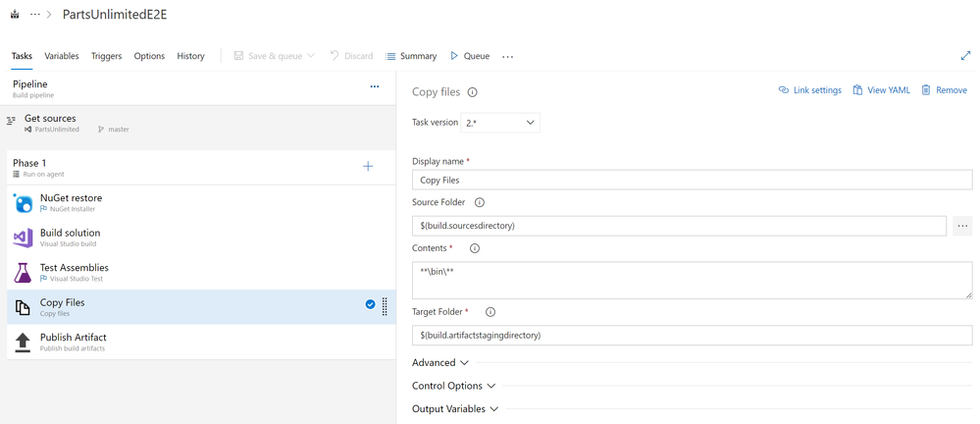
Task: Queue the build
Action: coord(469,56)
